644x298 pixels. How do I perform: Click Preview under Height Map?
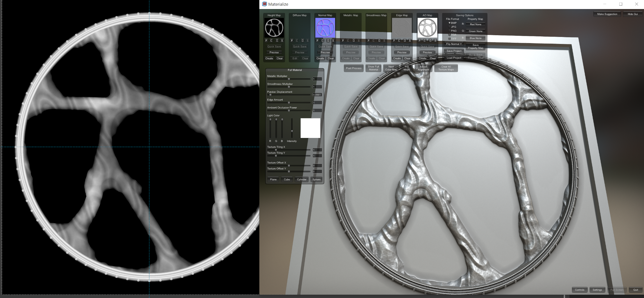point(274,53)
